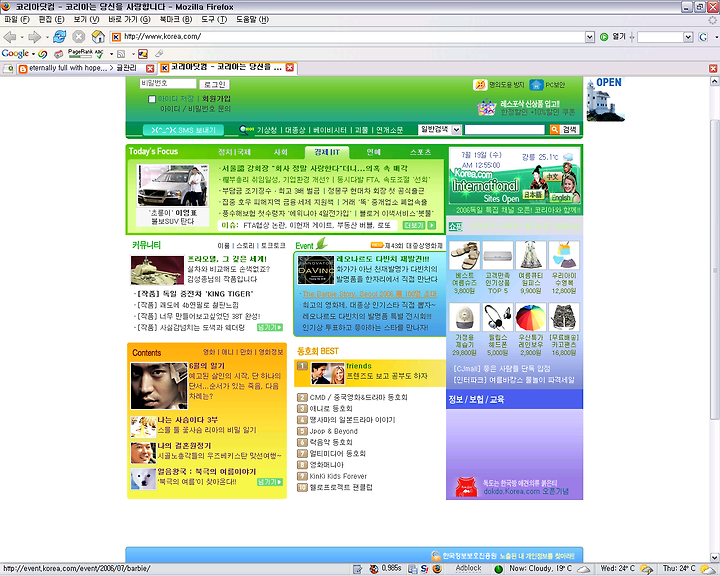Open the 회원가입 sign-up link
Viewport: 720px width, 576px height.
point(216,99)
